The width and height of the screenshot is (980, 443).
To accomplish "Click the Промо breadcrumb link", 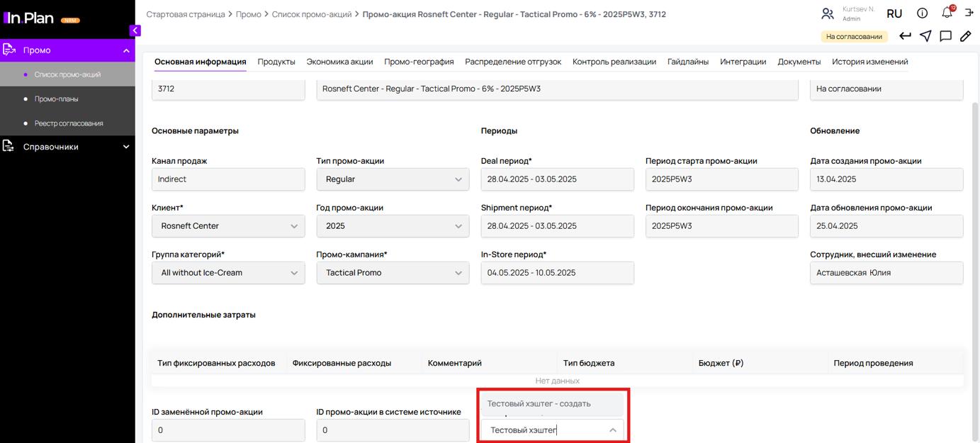I will pos(249,14).
